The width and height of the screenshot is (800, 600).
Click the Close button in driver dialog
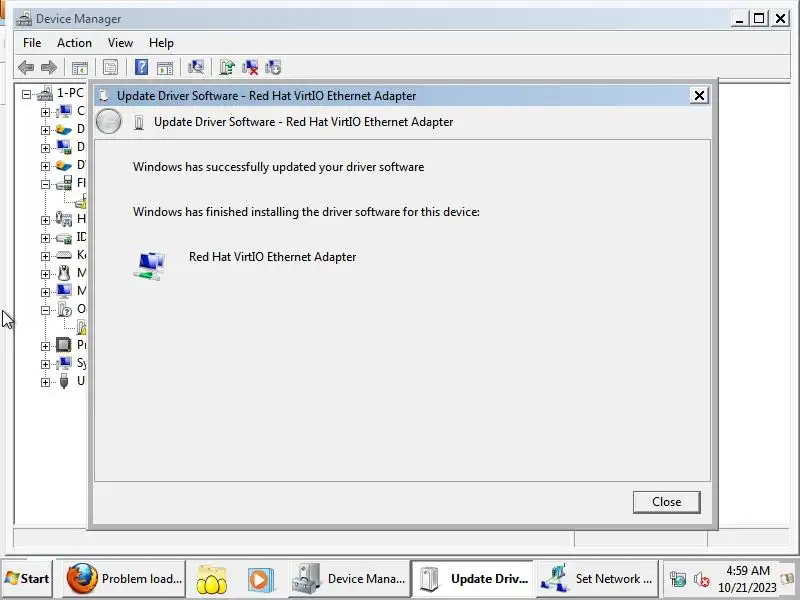tap(666, 502)
